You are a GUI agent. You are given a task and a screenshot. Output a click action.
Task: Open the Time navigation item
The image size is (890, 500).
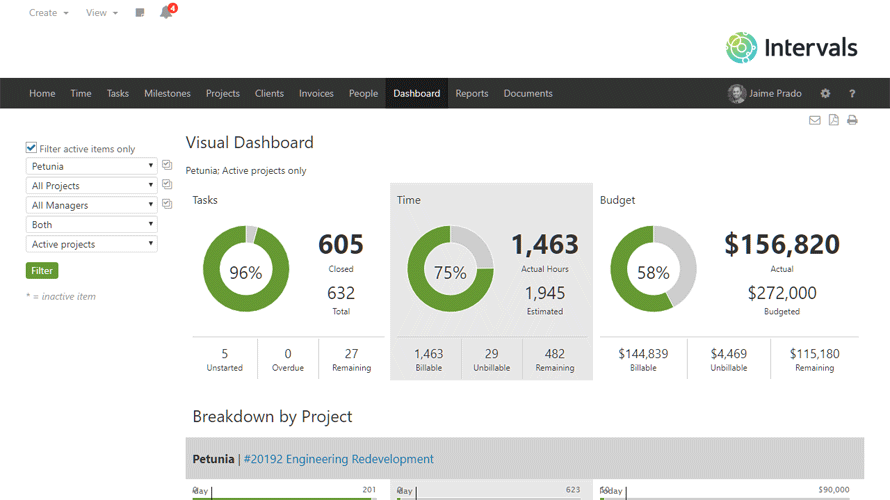click(x=81, y=94)
